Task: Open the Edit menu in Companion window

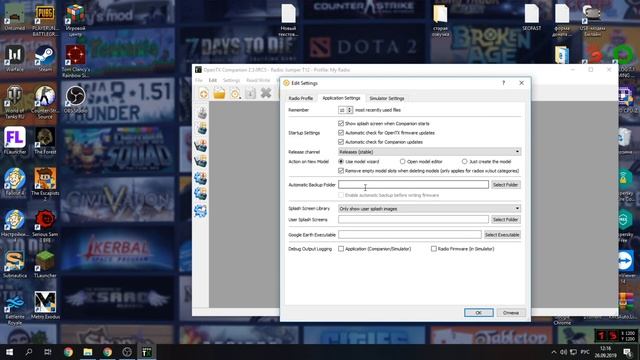Action: [x=213, y=80]
